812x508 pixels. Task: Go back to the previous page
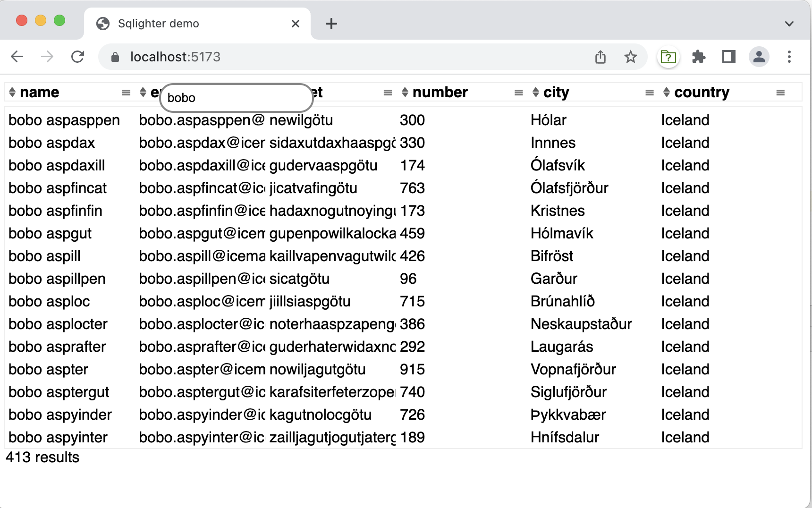click(17, 57)
